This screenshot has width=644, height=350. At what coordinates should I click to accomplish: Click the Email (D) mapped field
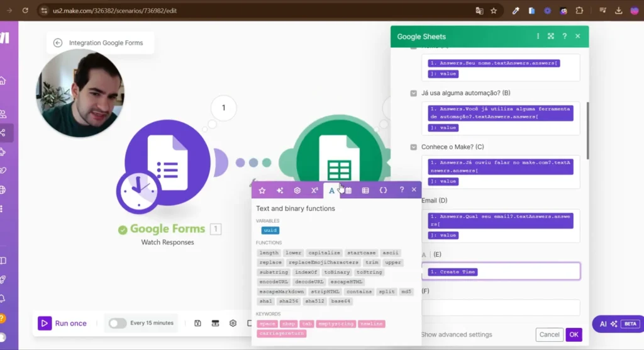[501, 225]
